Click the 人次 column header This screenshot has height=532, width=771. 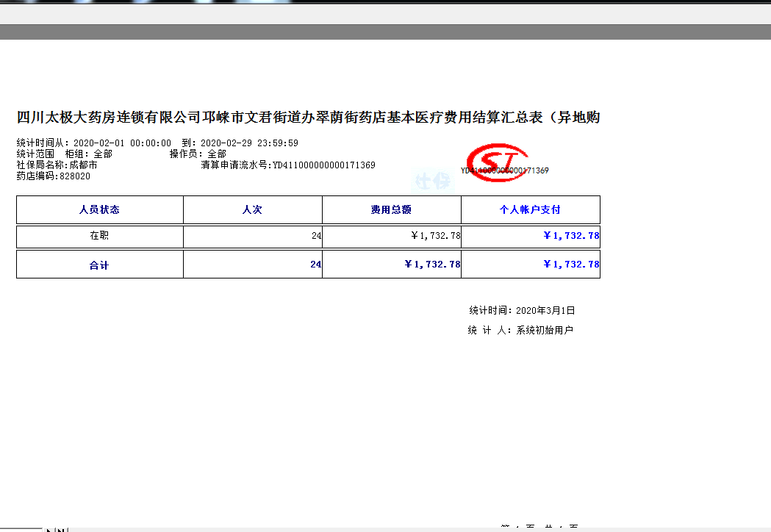tap(253, 210)
